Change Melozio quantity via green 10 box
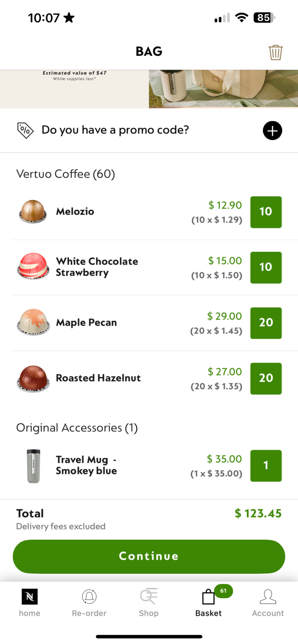Image resolution: width=298 pixels, height=644 pixels. [x=266, y=212]
